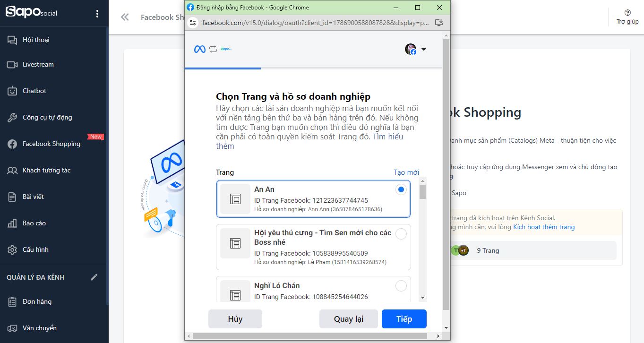Click the up arrow of page list scrollbar

[422, 180]
